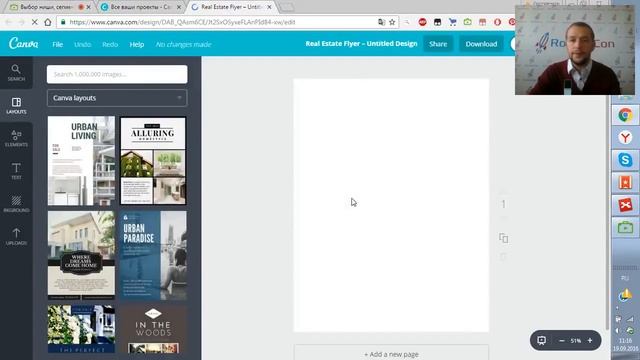The image size is (640, 360).
Task: Open the Text panel icon
Action: click(16, 171)
